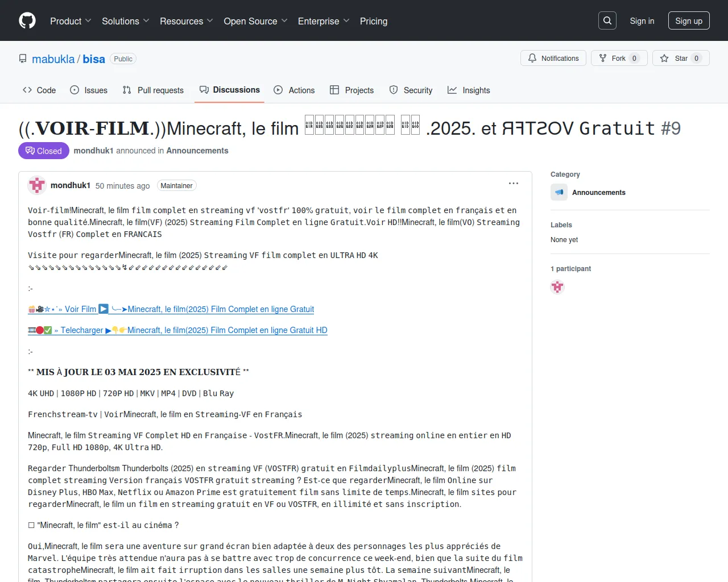728x582 pixels.
Task: Click the Public visibility label
Action: coord(123,59)
